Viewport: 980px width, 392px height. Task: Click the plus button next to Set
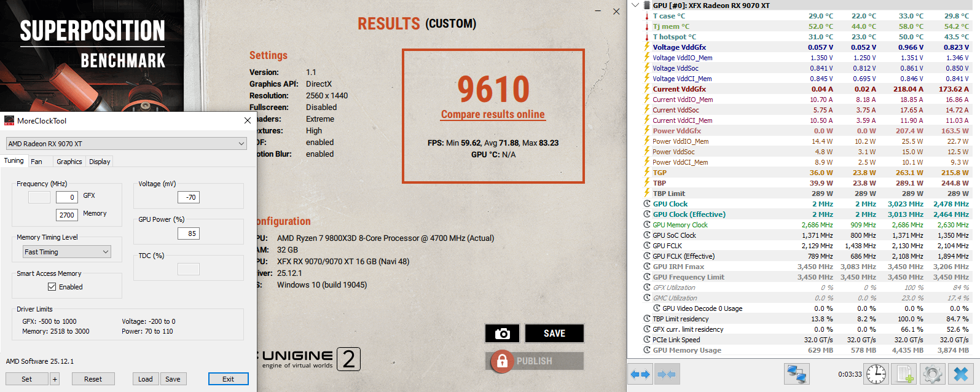click(x=55, y=379)
